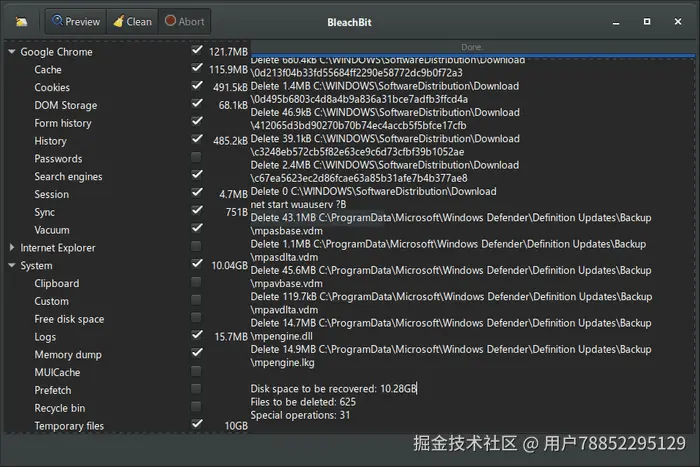Click the System 10.04GB size value
This screenshot has width=700, height=467.
(x=229, y=266)
